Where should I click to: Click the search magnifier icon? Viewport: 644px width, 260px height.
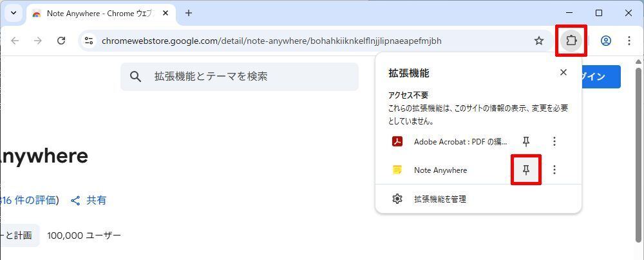coord(135,76)
